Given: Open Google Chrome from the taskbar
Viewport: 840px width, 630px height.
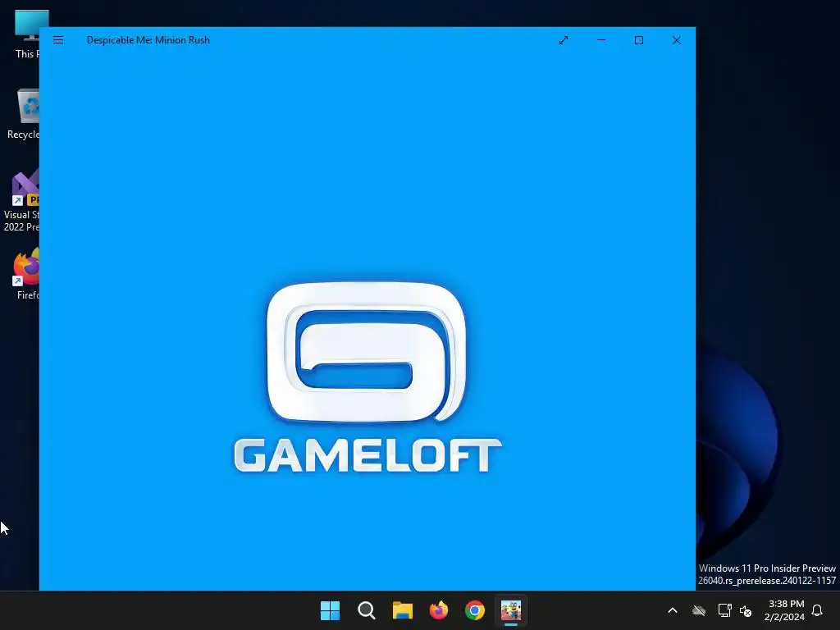Looking at the screenshot, I should [x=475, y=610].
